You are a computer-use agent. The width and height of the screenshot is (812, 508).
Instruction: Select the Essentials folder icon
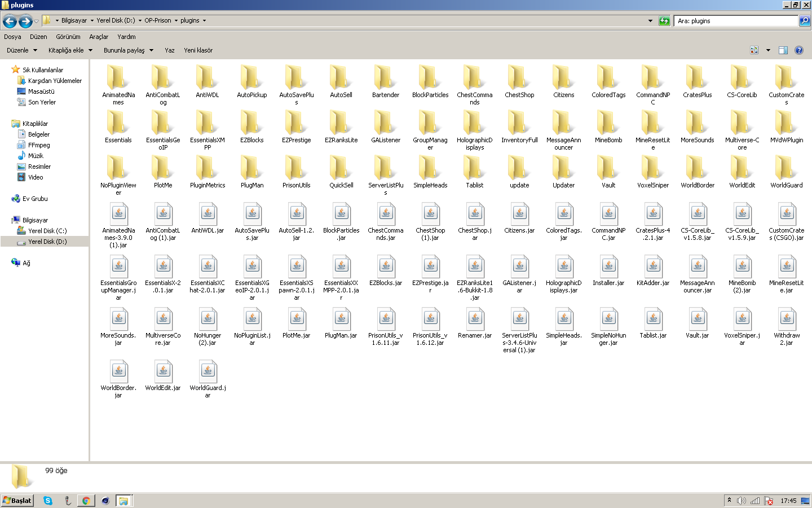(118, 122)
